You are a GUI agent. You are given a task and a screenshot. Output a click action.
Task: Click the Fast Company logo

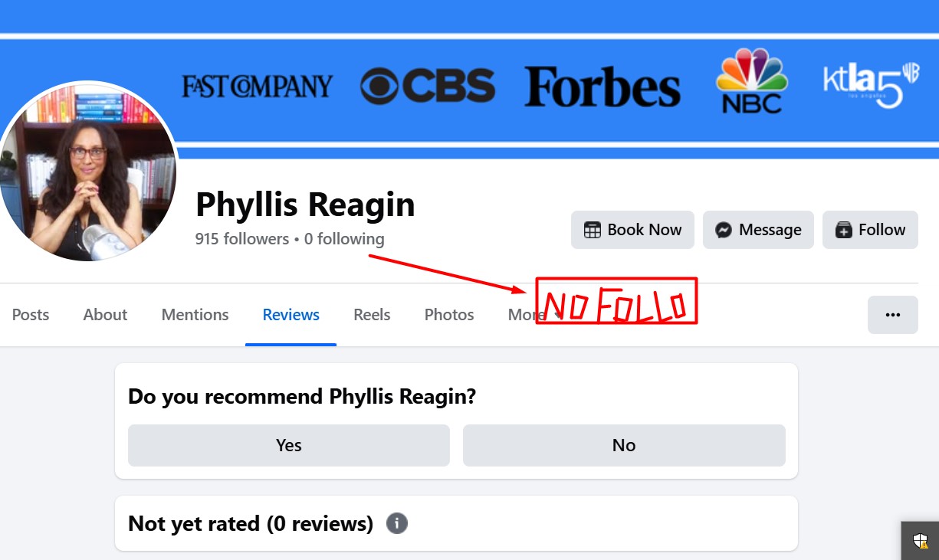coord(257,86)
